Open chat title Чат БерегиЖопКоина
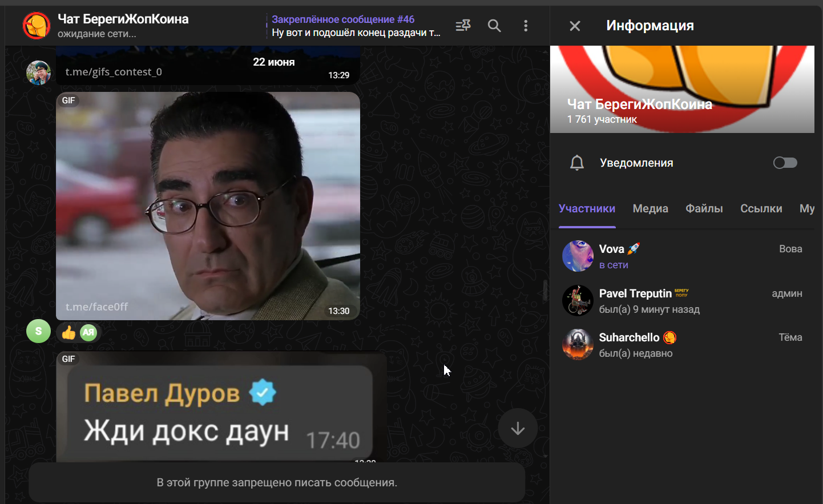This screenshot has height=504, width=823. [123, 19]
